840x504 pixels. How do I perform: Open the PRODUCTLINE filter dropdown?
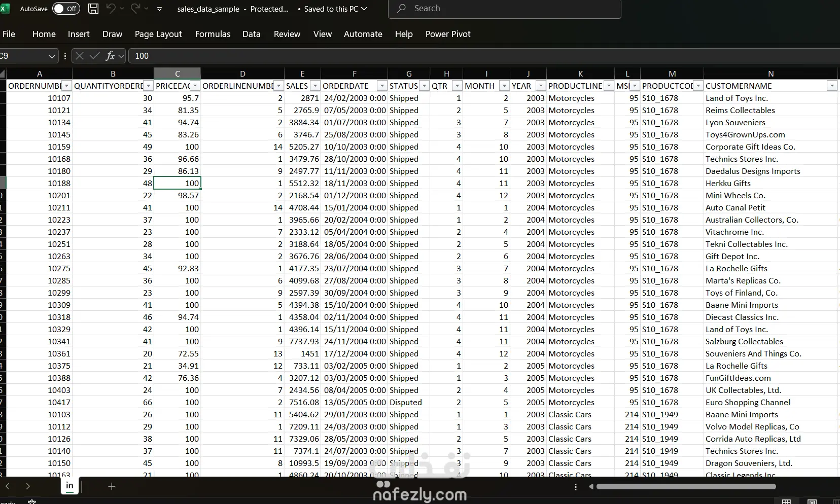coord(609,86)
